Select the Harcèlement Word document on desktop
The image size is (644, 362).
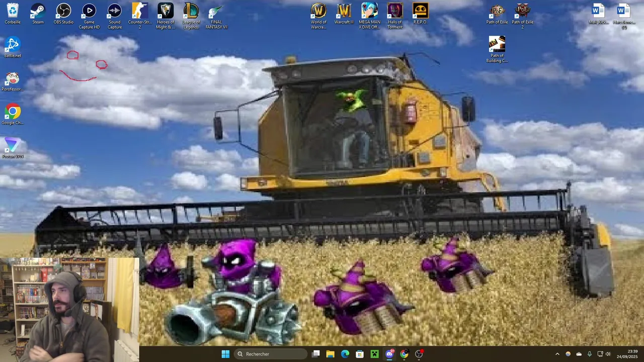pos(624,16)
